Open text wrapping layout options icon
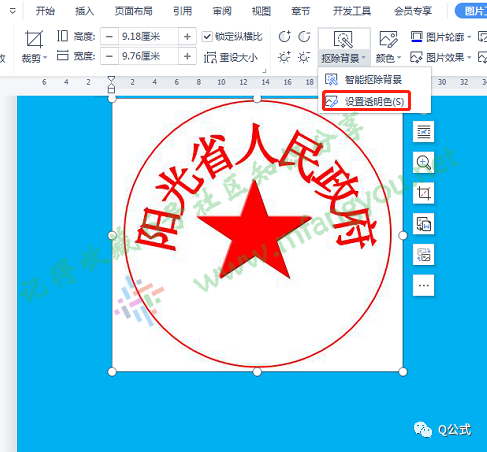487x452 pixels. [423, 132]
